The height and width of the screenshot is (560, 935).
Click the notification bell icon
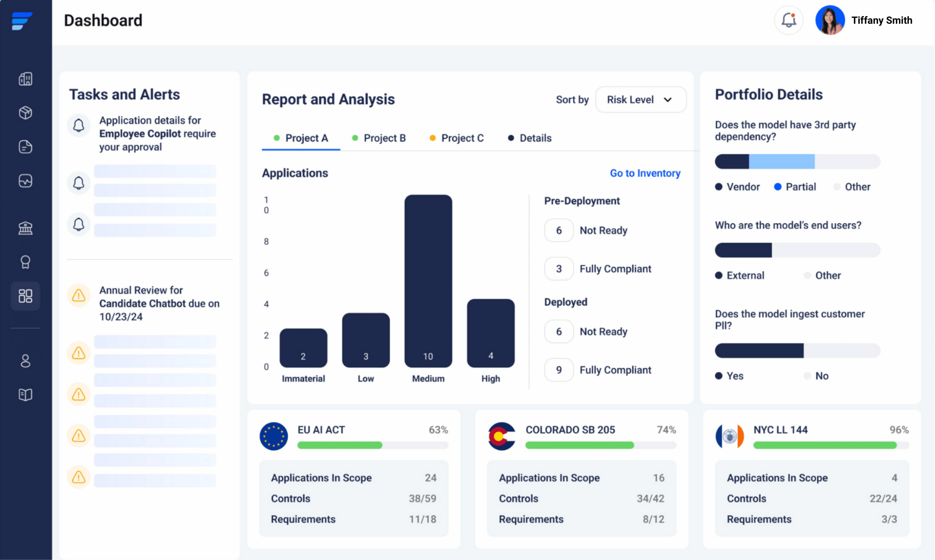[x=789, y=20]
